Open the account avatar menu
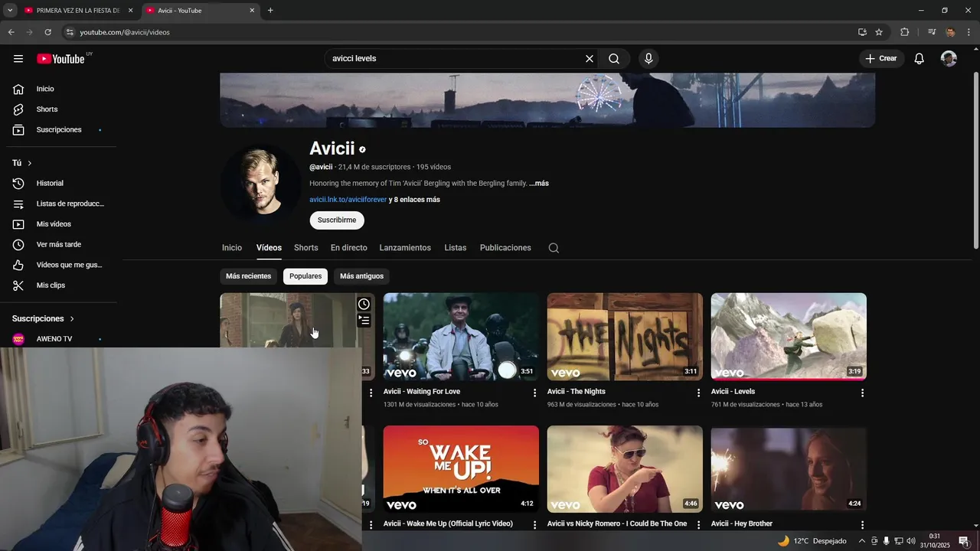Viewport: 980px width, 551px height. click(x=949, y=59)
